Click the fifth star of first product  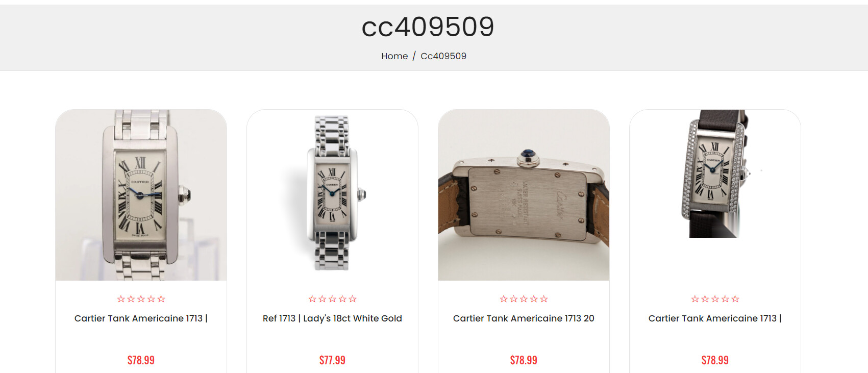[x=161, y=299]
